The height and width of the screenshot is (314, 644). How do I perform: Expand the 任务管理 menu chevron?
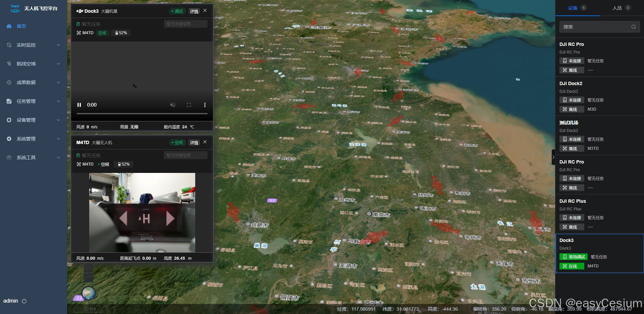click(x=58, y=101)
